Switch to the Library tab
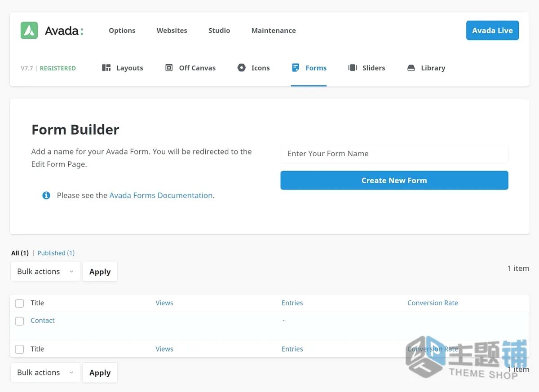The width and height of the screenshot is (539, 392). (426, 68)
